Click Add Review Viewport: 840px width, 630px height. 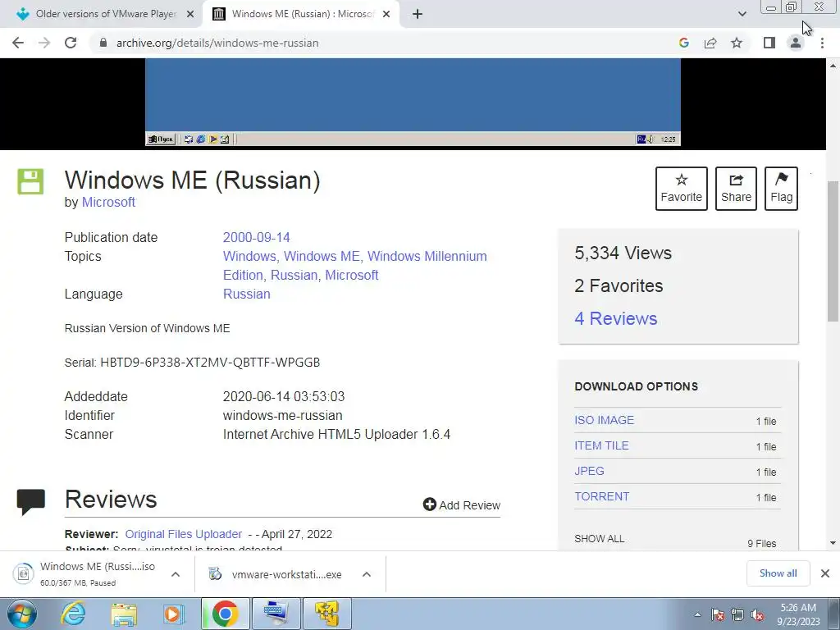(461, 505)
